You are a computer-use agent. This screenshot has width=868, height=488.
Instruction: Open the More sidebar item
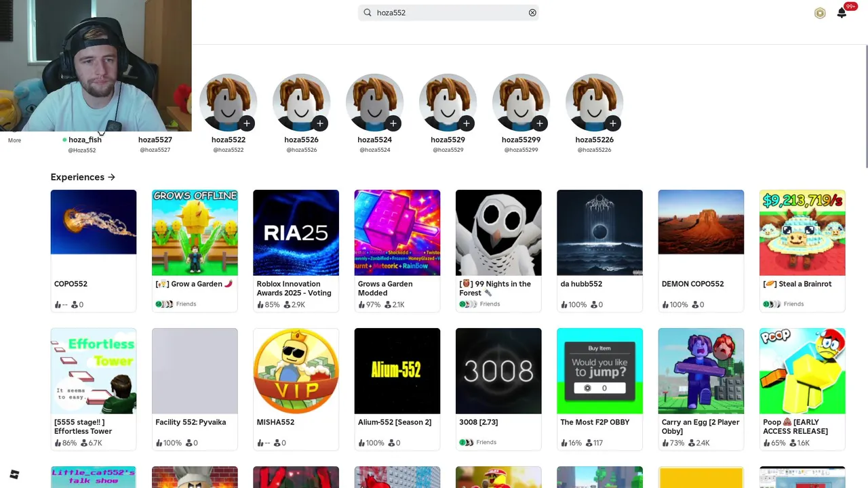[14, 140]
